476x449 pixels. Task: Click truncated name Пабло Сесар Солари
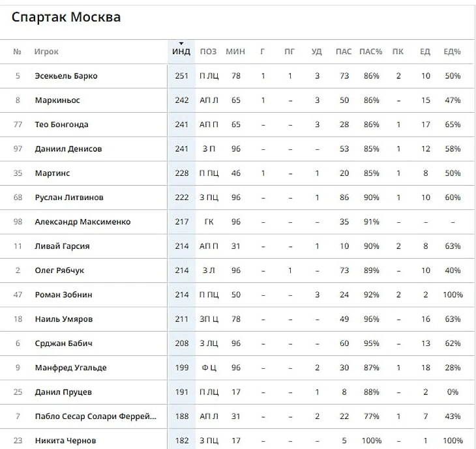point(96,416)
